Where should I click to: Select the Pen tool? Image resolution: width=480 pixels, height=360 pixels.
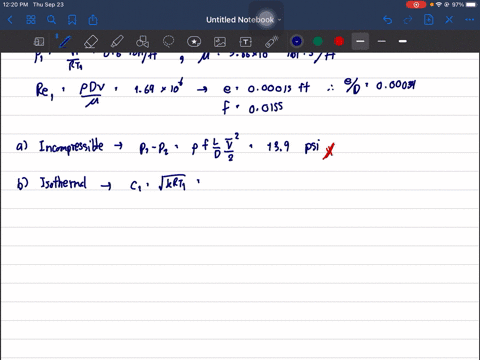click(65, 42)
